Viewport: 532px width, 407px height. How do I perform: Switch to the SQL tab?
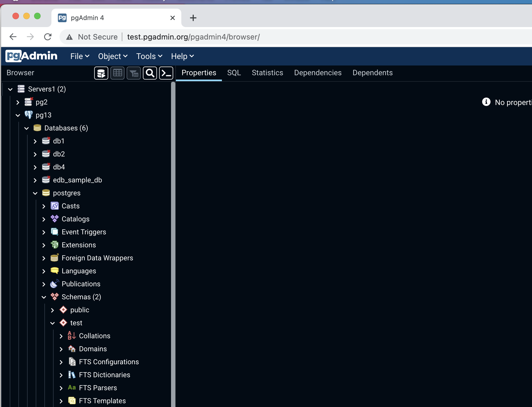(x=234, y=73)
